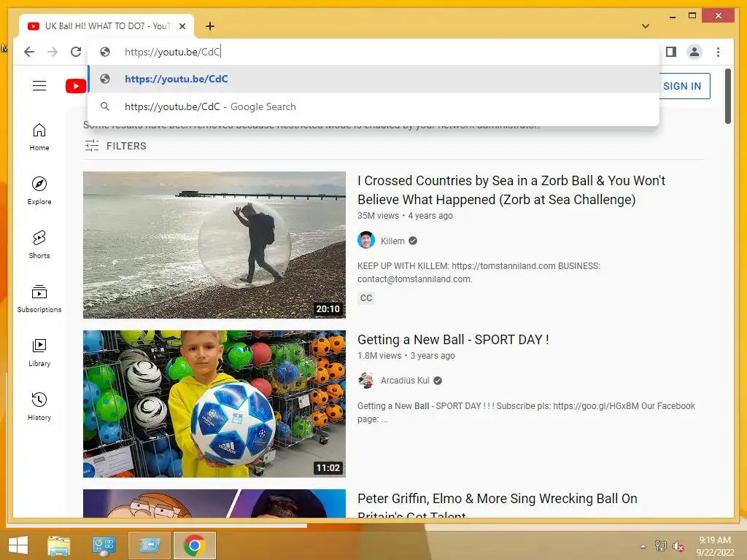Toggle Chrome side panel icon

[x=671, y=52]
